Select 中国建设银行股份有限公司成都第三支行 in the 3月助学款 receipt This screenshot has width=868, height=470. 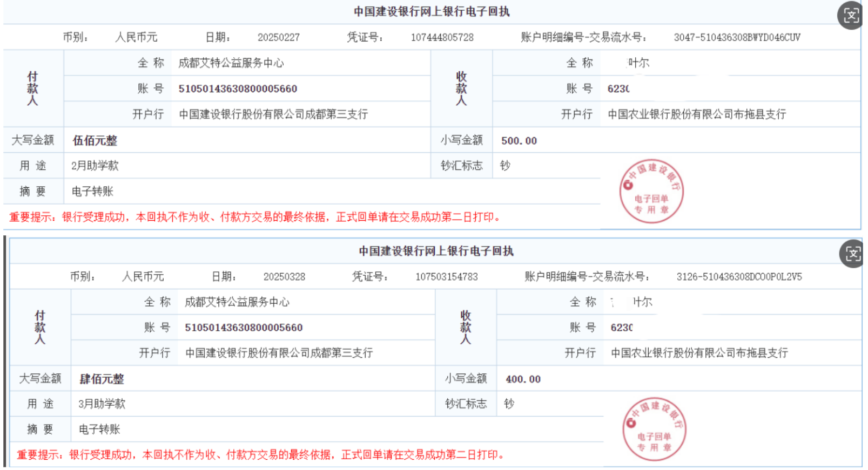click(279, 353)
